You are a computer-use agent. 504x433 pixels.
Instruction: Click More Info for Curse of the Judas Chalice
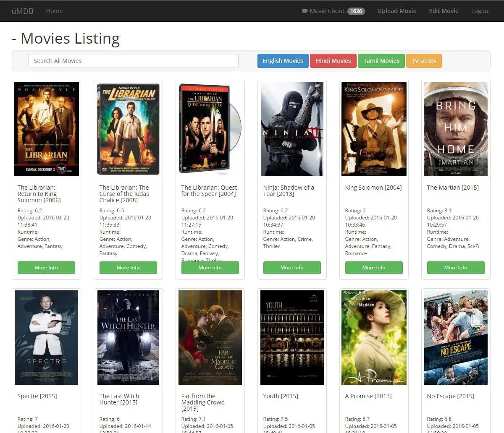click(128, 268)
